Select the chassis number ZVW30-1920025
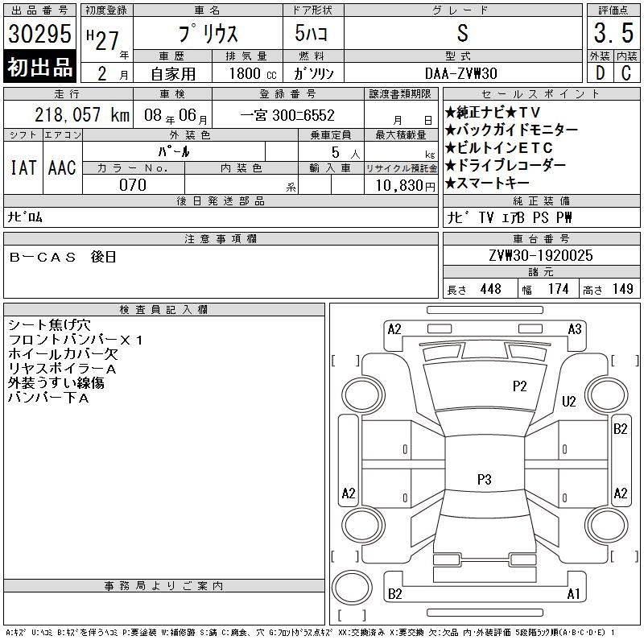The height and width of the screenshot is (644, 644). (540, 255)
